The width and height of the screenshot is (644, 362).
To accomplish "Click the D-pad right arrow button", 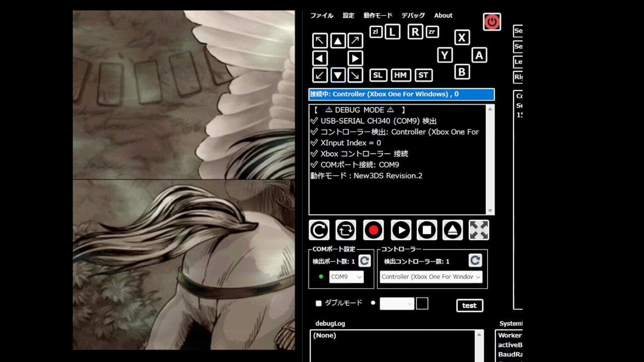I will (356, 58).
